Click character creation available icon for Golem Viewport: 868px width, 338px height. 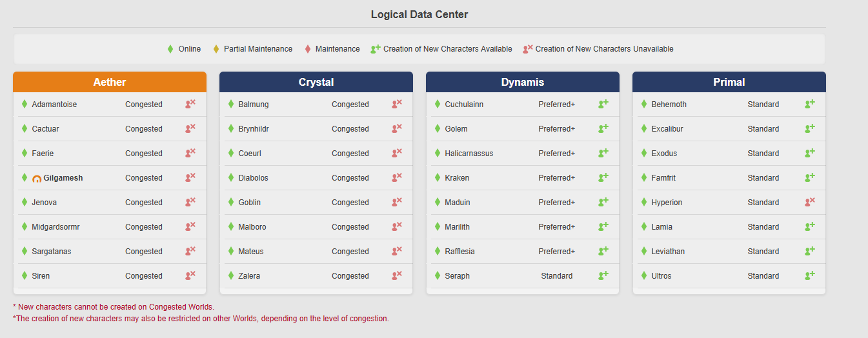(603, 128)
